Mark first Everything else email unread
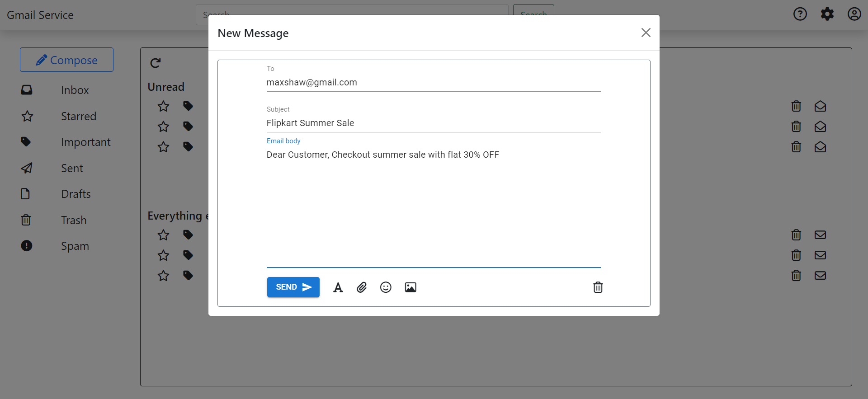868x399 pixels. coord(820,235)
